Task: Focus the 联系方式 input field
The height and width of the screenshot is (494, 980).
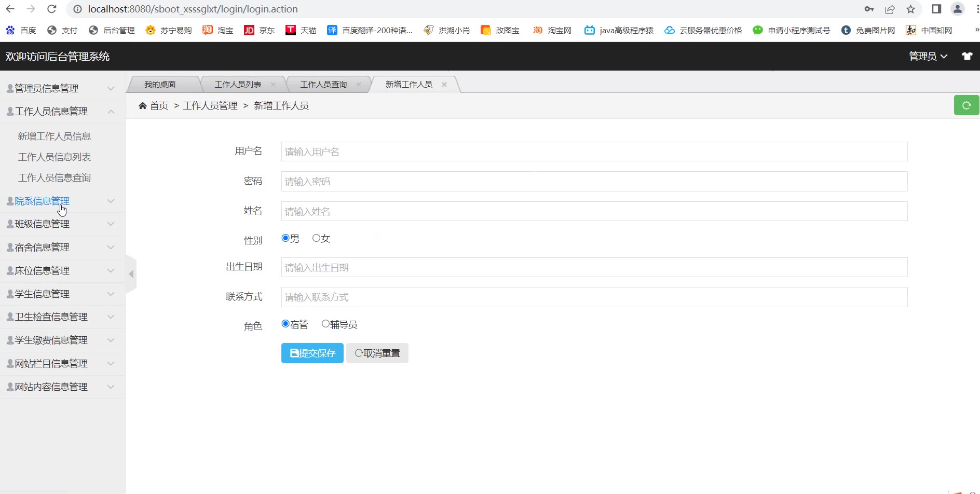Action: click(x=594, y=297)
